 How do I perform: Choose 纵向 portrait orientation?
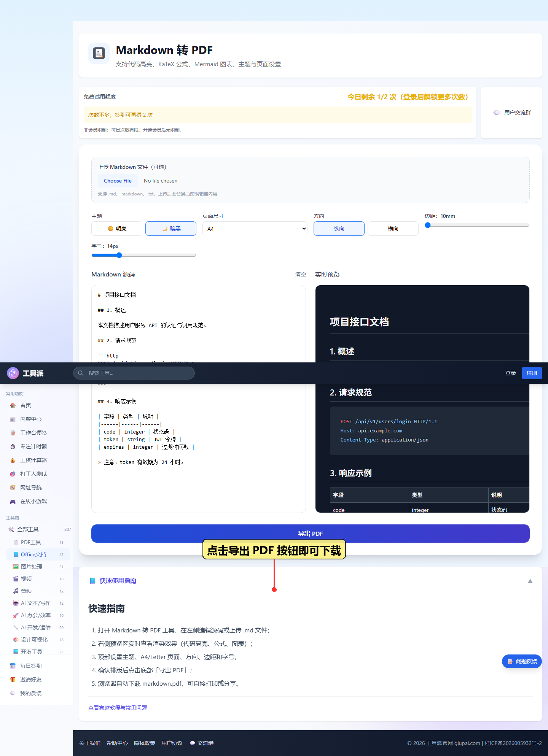point(339,229)
